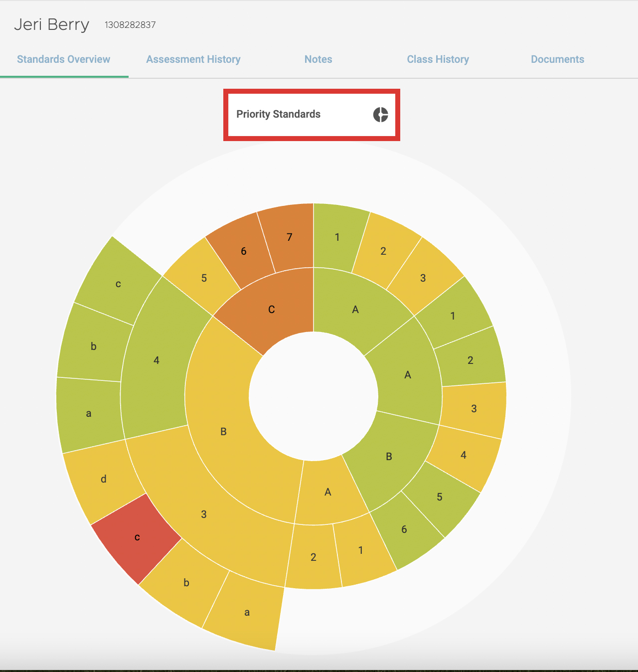
Task: Select yellow segment 1 below the yellow A
Action: 361,550
